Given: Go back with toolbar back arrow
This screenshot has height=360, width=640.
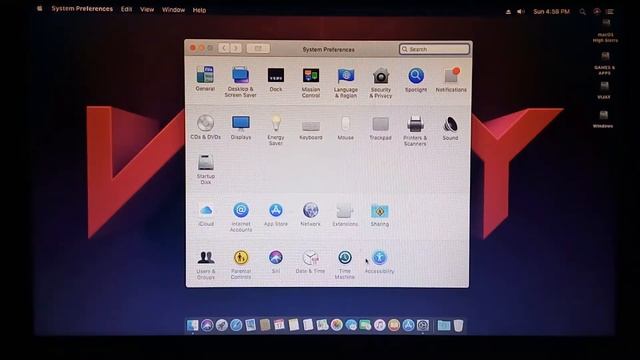Looking at the screenshot, I should 224,48.
